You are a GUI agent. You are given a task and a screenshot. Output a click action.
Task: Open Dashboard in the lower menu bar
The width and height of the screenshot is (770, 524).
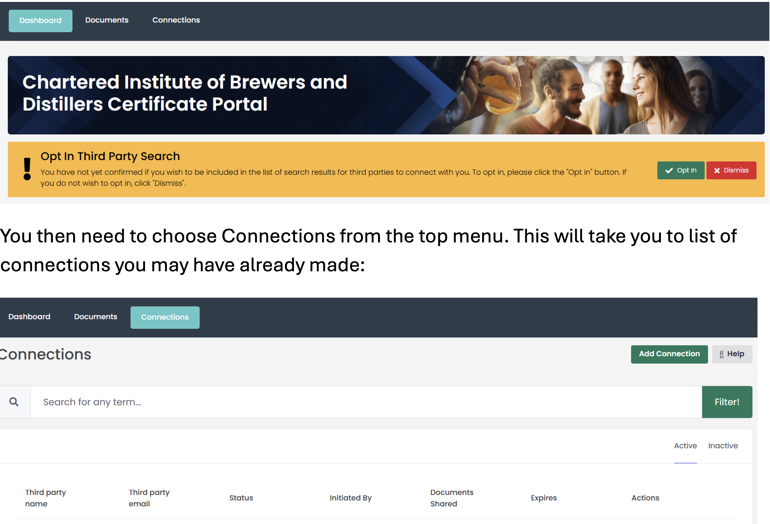29,317
